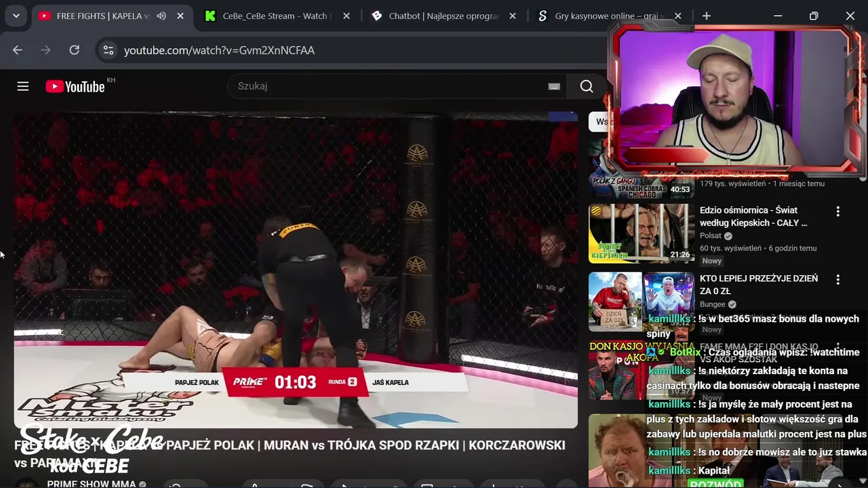Open the three-dot menu for KTO LEPIEJ PRZEŻYJE
The image size is (868, 488).
pos(838,280)
